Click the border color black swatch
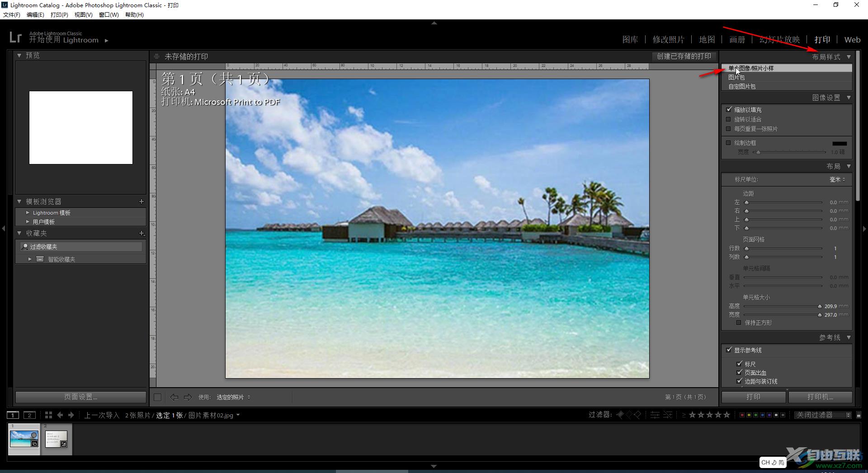 839,143
